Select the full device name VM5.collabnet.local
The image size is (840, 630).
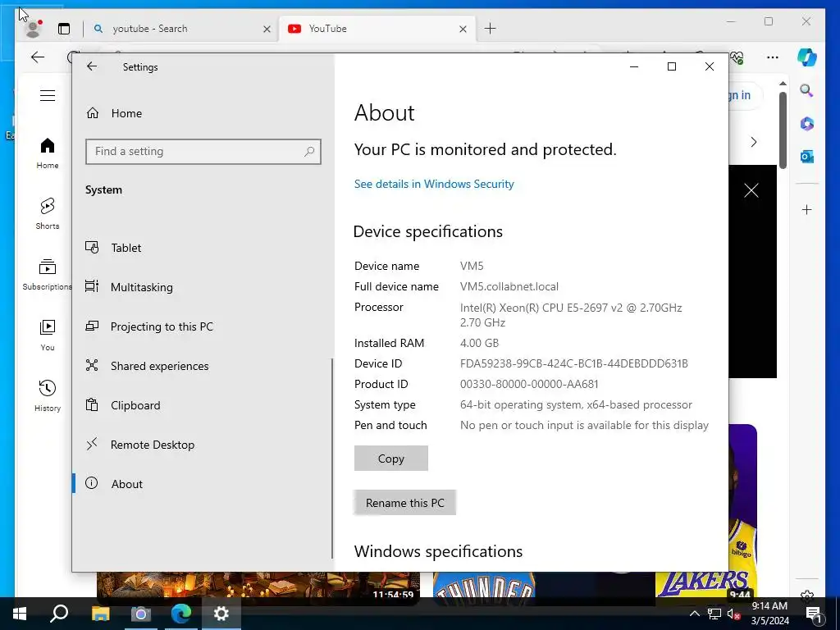click(x=509, y=286)
